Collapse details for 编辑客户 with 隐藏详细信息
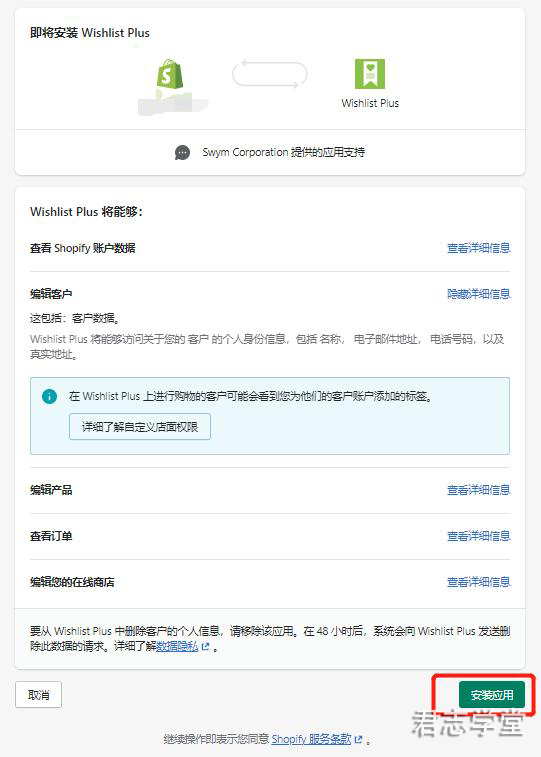Screen dimensions: 541x757 click(478, 294)
